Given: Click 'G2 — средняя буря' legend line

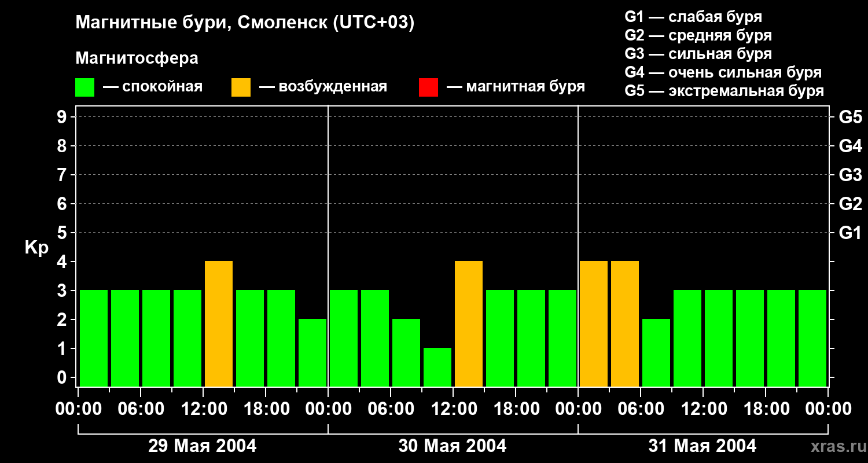Looking at the screenshot, I should tap(698, 35).
